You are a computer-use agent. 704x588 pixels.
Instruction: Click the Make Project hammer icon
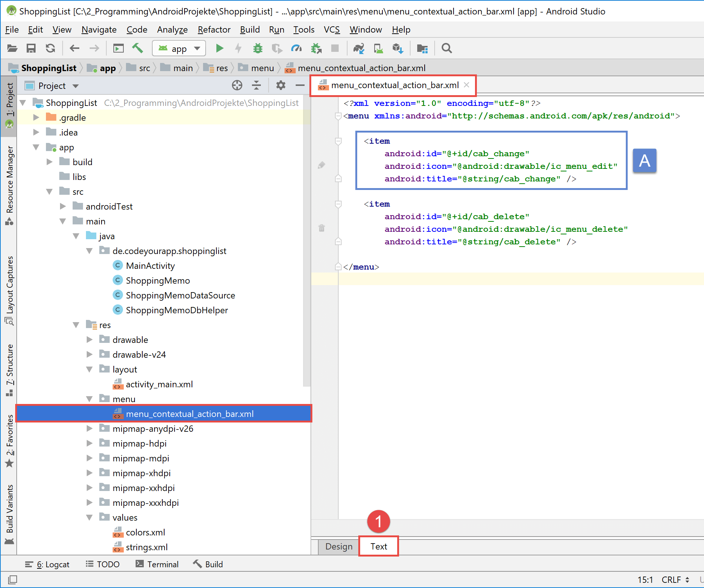[x=137, y=48]
